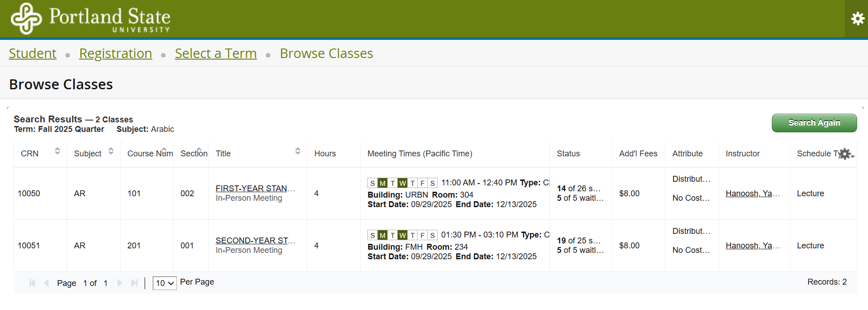Click the Search Again button
The image size is (868, 310).
tap(814, 123)
